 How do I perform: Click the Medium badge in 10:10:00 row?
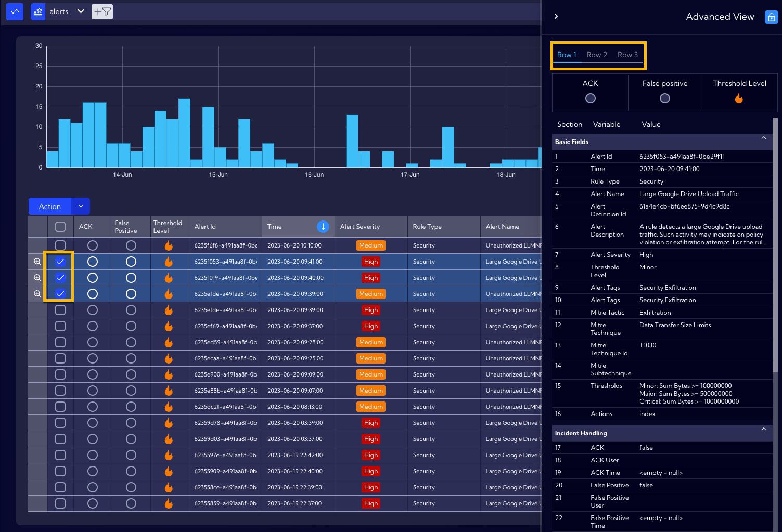pos(371,245)
